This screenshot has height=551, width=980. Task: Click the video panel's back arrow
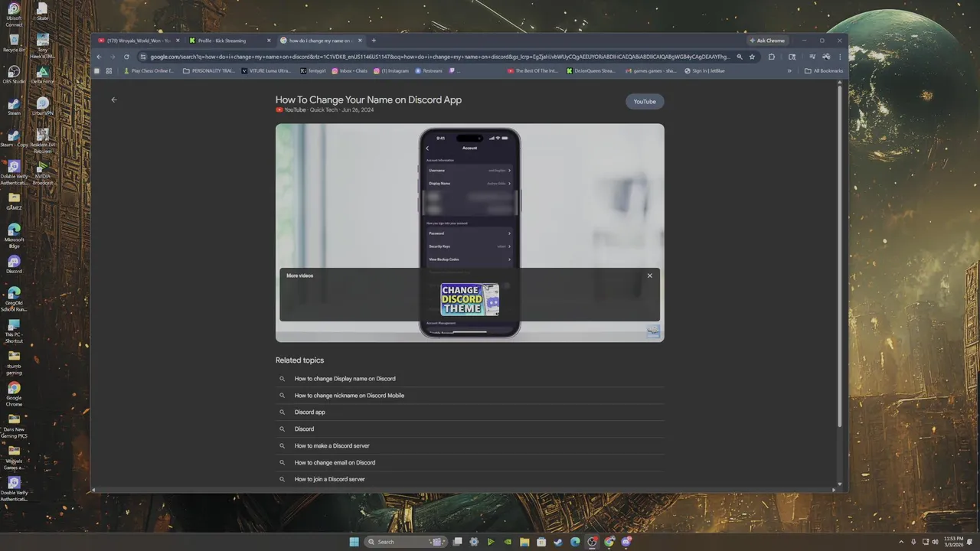(x=114, y=99)
